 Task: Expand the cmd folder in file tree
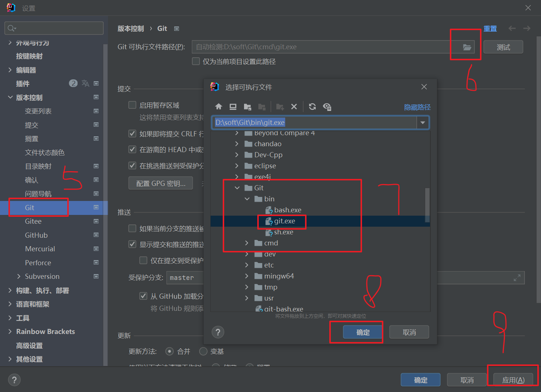tap(247, 243)
